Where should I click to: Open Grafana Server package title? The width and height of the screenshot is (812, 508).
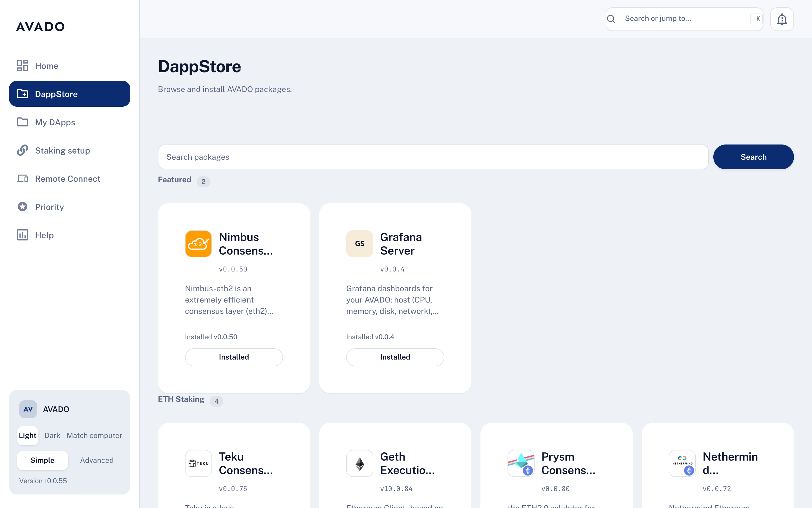click(x=401, y=244)
